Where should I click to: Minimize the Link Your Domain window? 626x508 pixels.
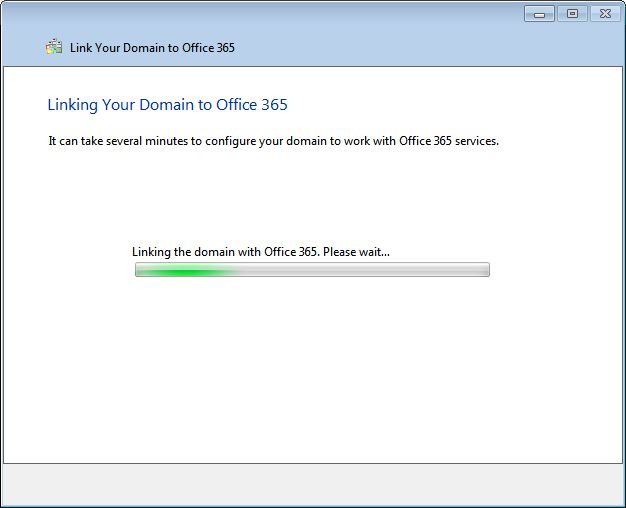click(540, 13)
